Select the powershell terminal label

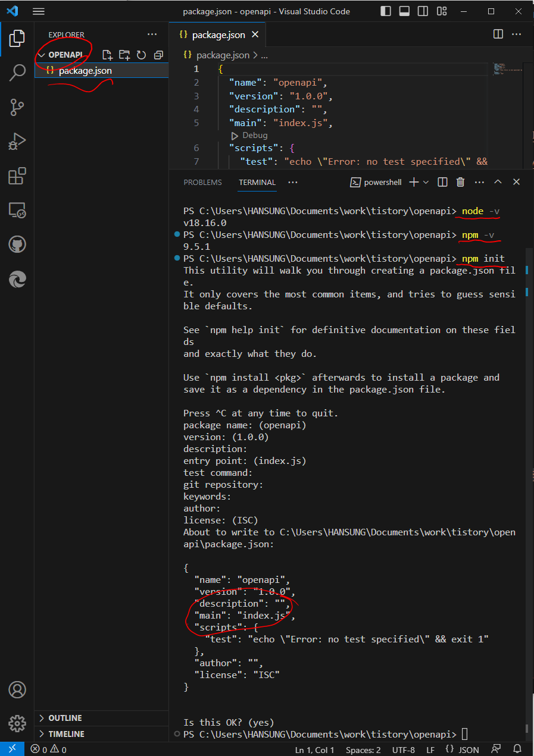[376, 183]
